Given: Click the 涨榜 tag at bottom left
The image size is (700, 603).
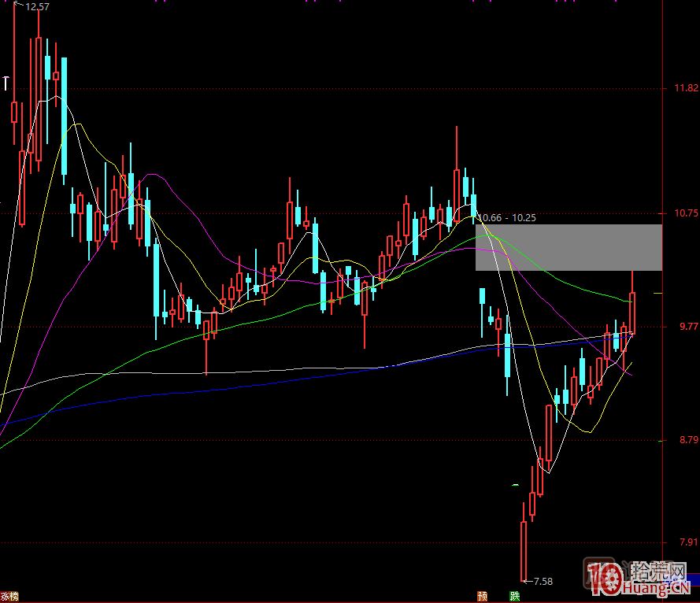Looking at the screenshot, I should coord(9,596).
